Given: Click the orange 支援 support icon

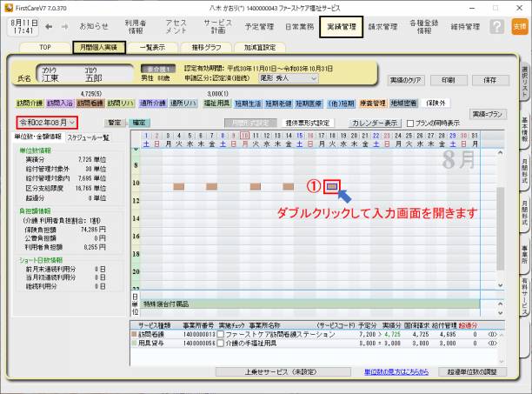Looking at the screenshot, I should pyautogui.click(x=519, y=27).
